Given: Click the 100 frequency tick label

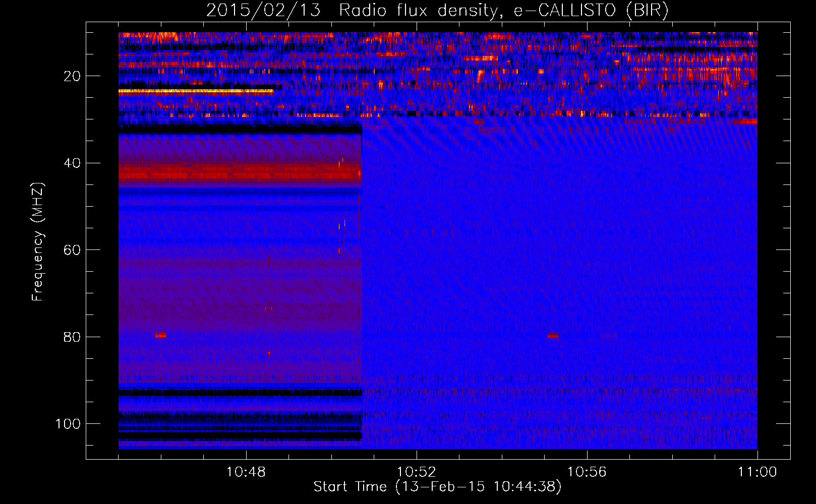Looking at the screenshot, I should 68,424.
